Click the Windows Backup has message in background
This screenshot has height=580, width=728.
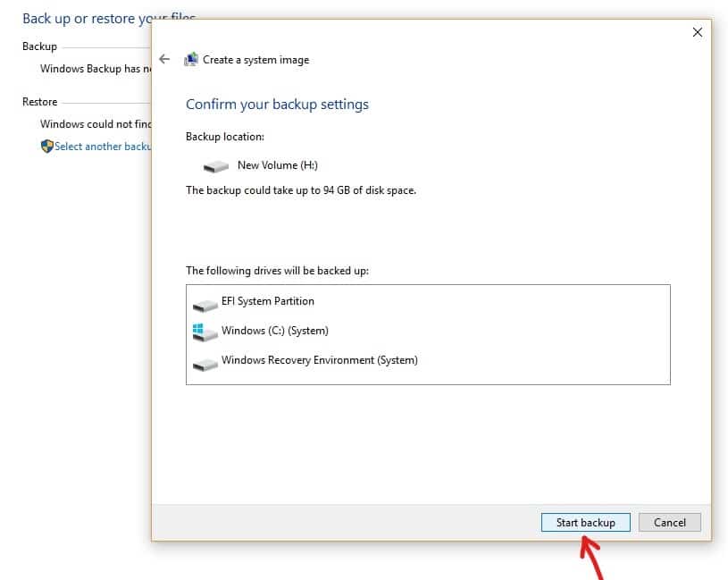click(96, 69)
